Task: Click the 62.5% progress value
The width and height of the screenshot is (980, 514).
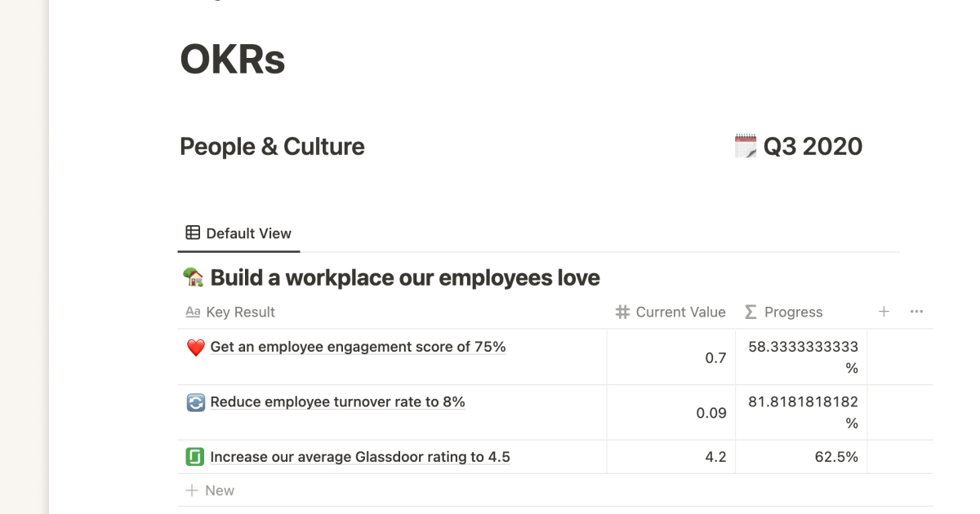Action: tap(836, 456)
